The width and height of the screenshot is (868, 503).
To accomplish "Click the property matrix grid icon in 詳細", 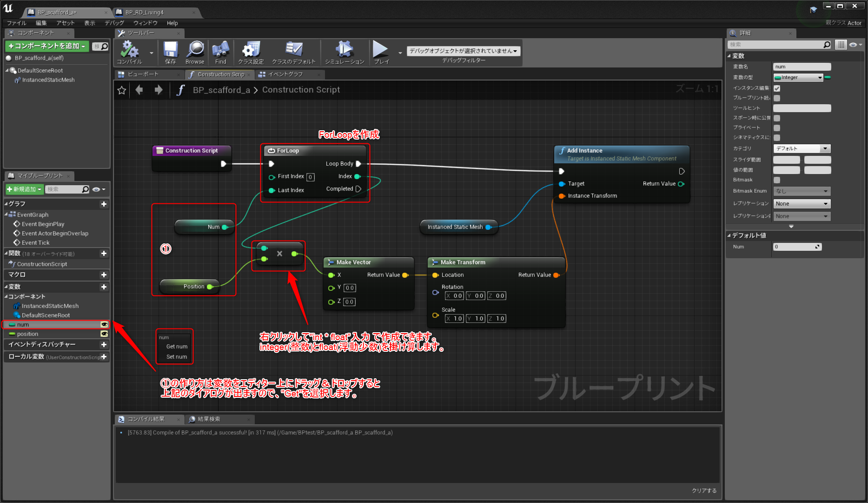I will 841,45.
